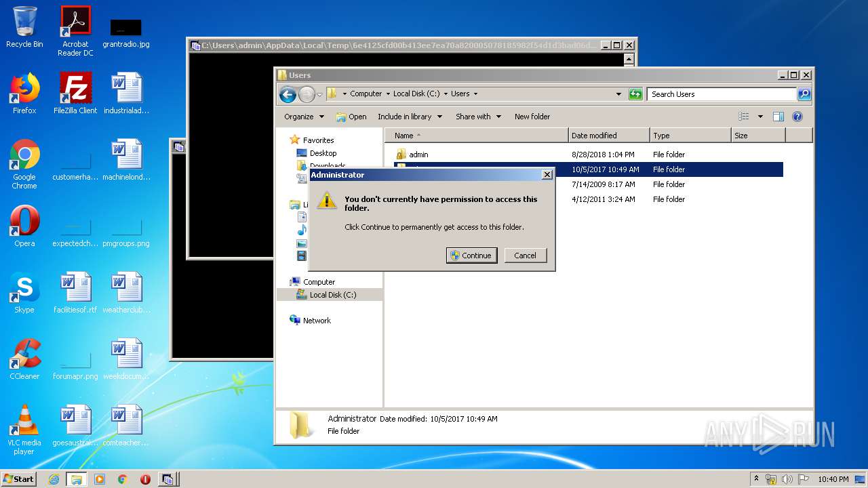868x488 pixels.
Task: Click the Continue button in the dialog
Action: 471,256
